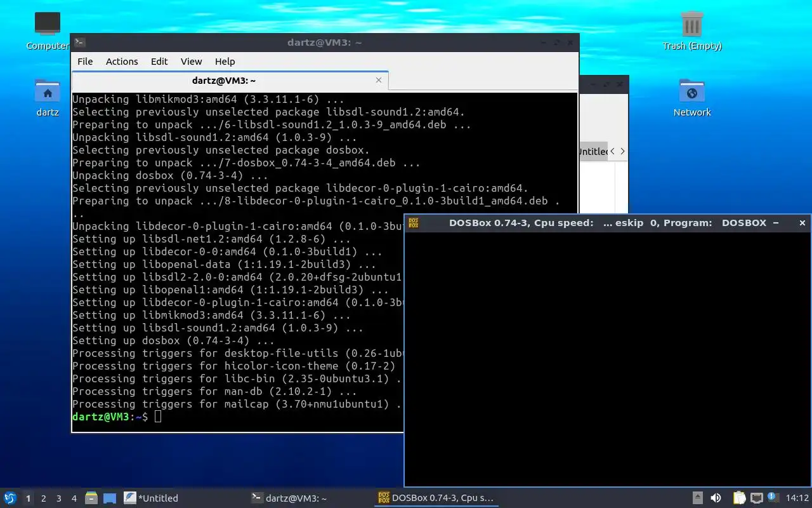Click the 14:12 clock in the taskbar
Image resolution: width=812 pixels, height=508 pixels.
[797, 498]
